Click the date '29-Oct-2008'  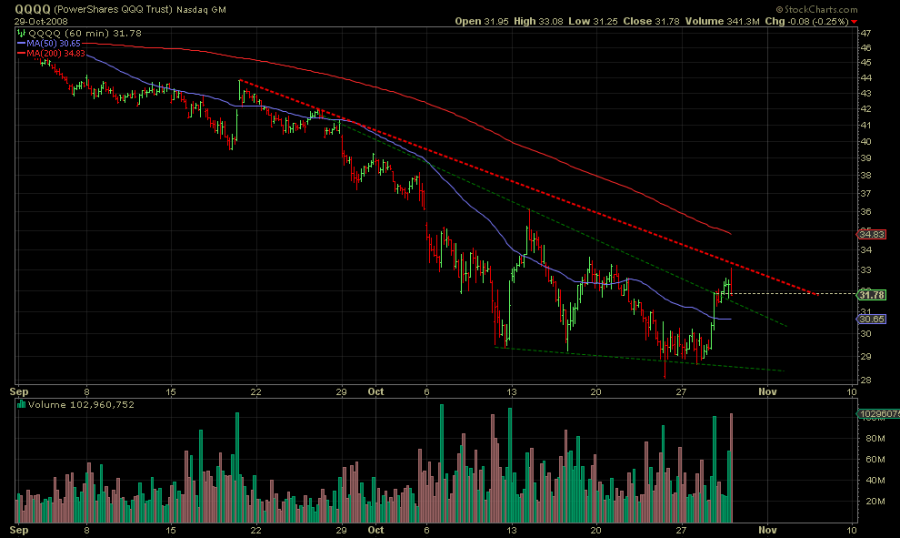[x=41, y=22]
